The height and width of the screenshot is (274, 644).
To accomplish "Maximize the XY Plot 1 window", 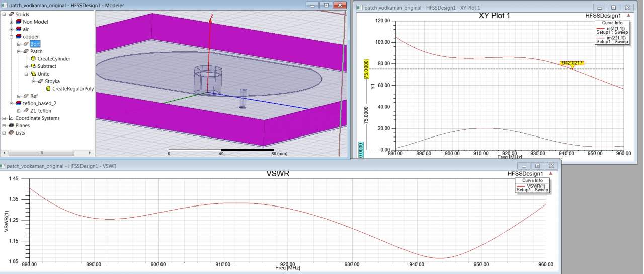I will 613,8.
